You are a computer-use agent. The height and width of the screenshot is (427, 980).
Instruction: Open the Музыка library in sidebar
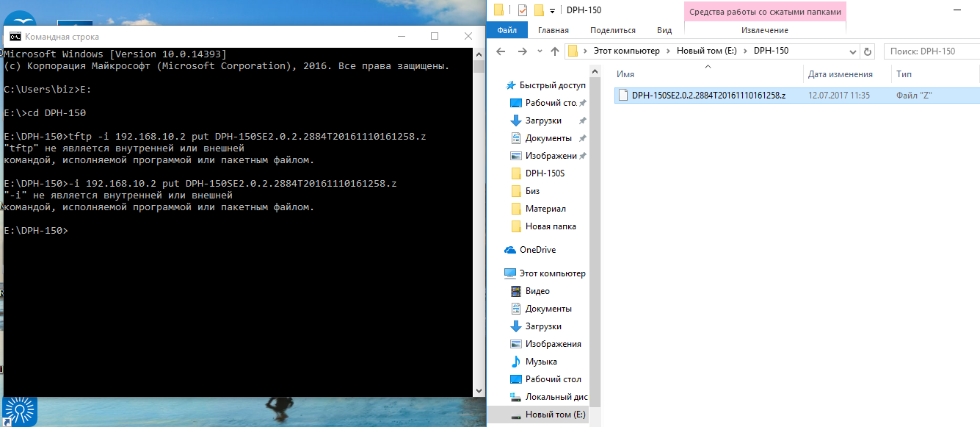pyautogui.click(x=540, y=362)
